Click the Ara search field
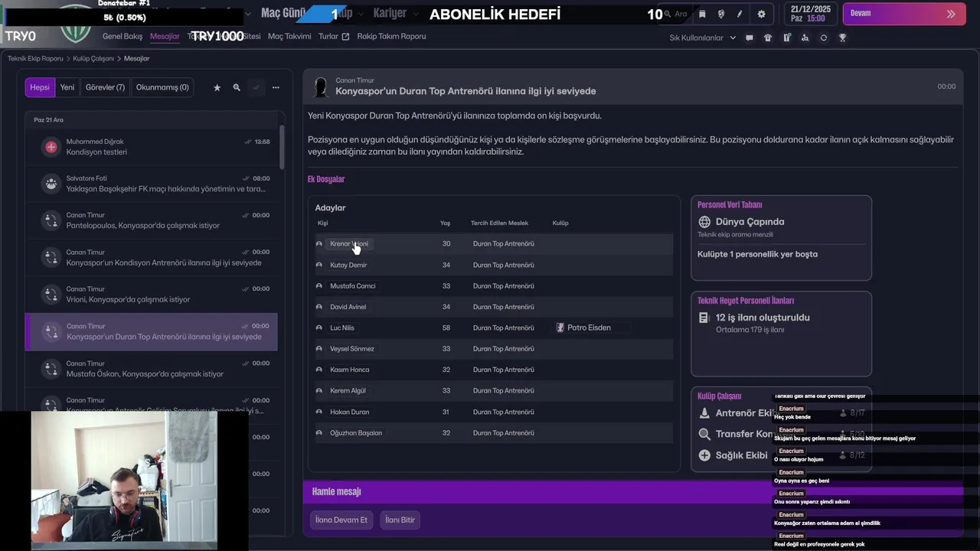The image size is (980, 551). pyautogui.click(x=676, y=14)
